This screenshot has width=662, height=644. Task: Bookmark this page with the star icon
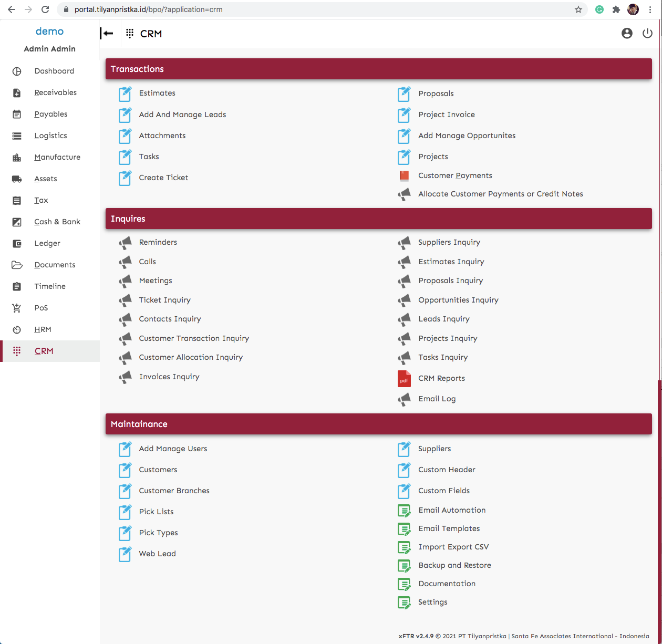click(578, 9)
